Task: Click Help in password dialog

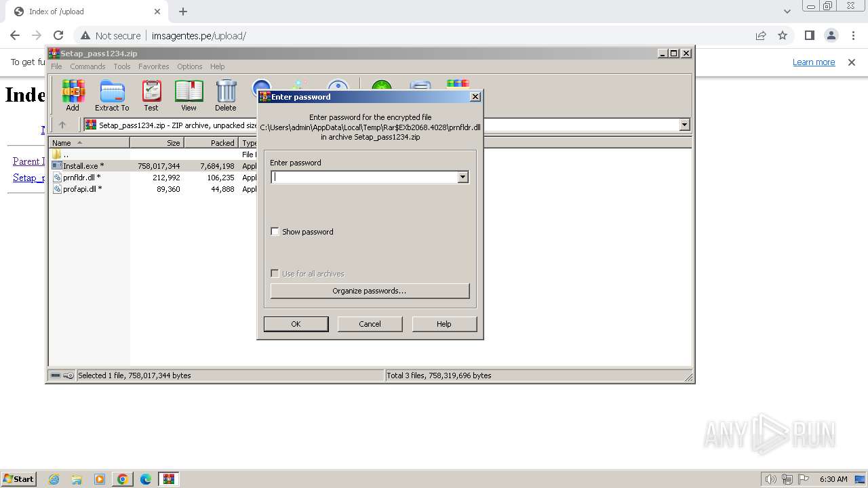Action: [444, 324]
